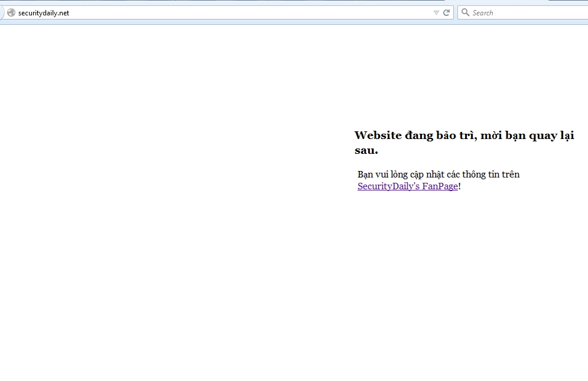This screenshot has width=588, height=381.
Task: Click the magnifier icon in the search box
Action: coord(465,12)
